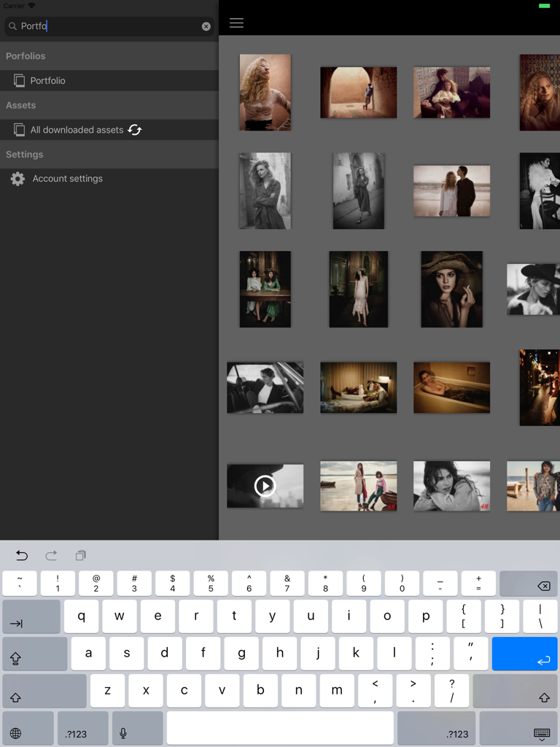Open the couple on sofa thumbnail
The height and width of the screenshot is (747, 560).
[x=452, y=93]
